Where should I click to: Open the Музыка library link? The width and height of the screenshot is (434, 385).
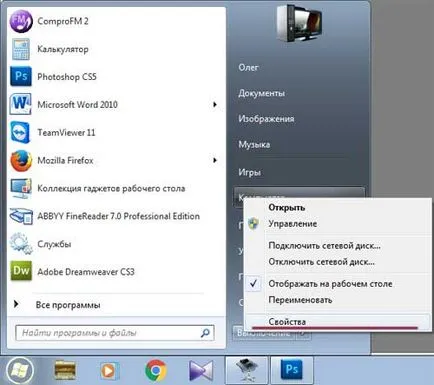point(254,145)
